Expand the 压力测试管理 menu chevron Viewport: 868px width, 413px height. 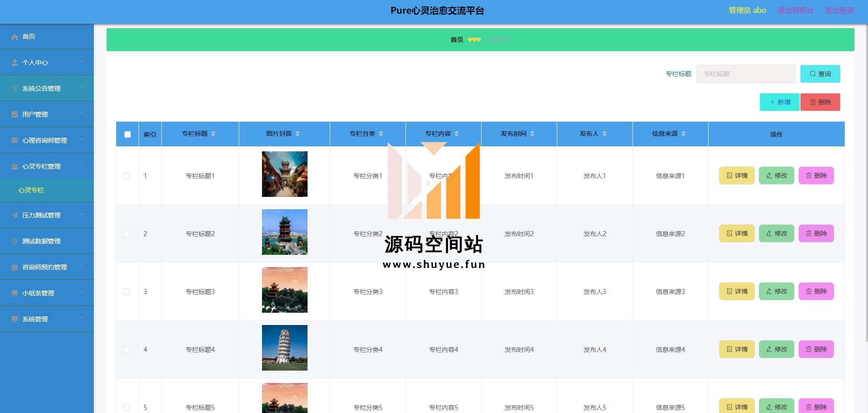click(82, 214)
